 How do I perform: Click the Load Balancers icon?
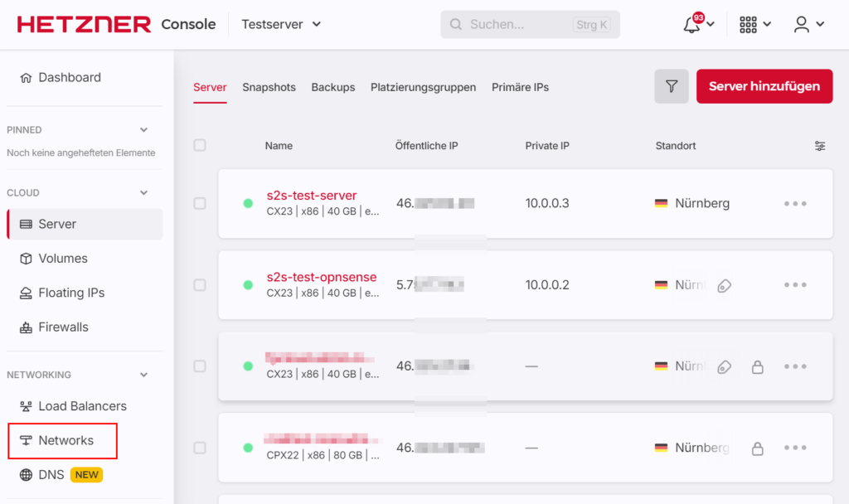click(26, 406)
